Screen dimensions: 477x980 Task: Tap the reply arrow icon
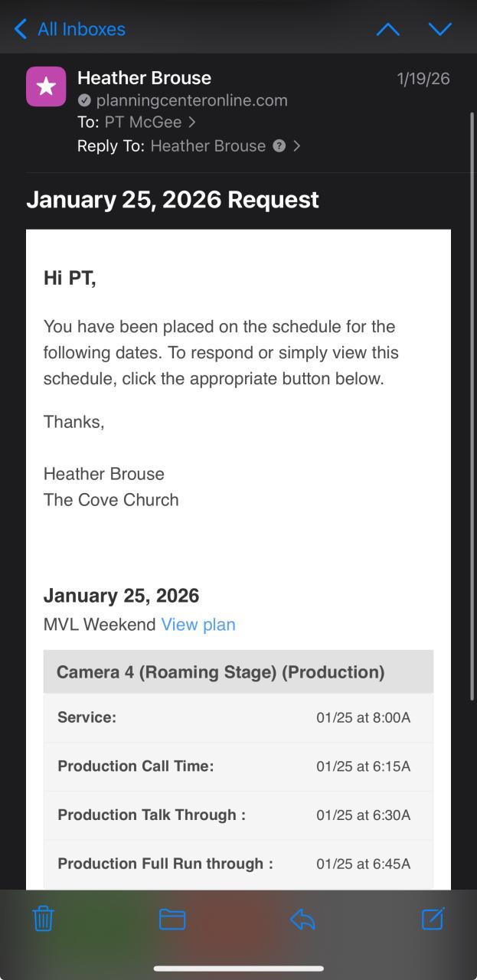click(x=302, y=919)
